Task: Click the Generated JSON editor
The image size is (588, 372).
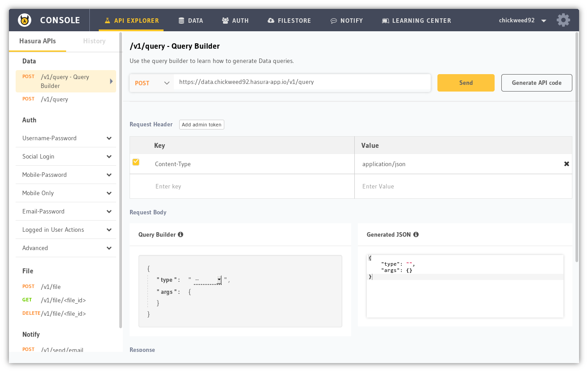Action: (x=465, y=286)
